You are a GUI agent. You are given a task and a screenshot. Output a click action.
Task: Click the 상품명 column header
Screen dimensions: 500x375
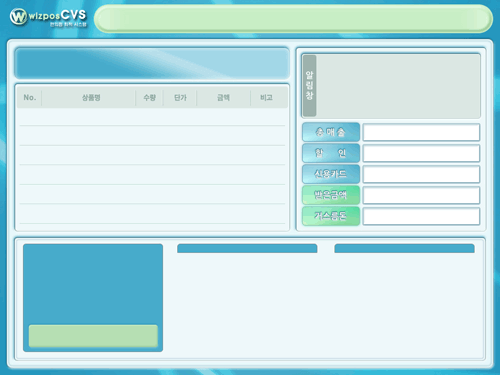point(91,98)
